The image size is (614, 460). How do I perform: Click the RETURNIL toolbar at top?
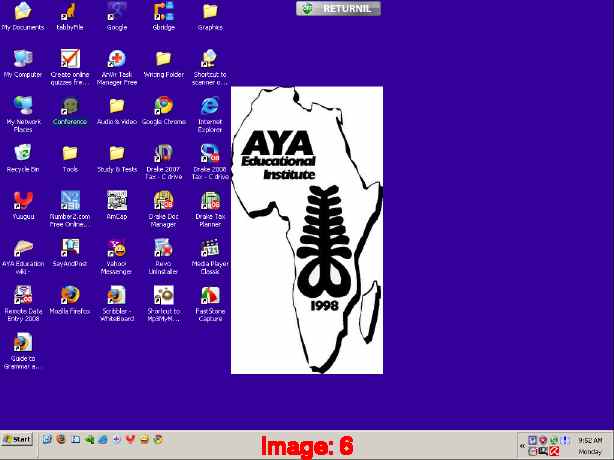point(338,8)
